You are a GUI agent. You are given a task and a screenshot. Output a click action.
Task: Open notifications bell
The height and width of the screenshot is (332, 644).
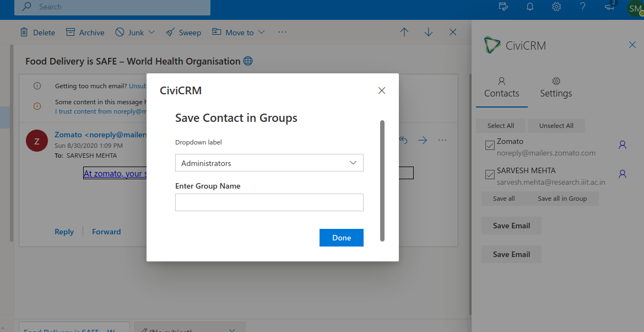pyautogui.click(x=530, y=7)
